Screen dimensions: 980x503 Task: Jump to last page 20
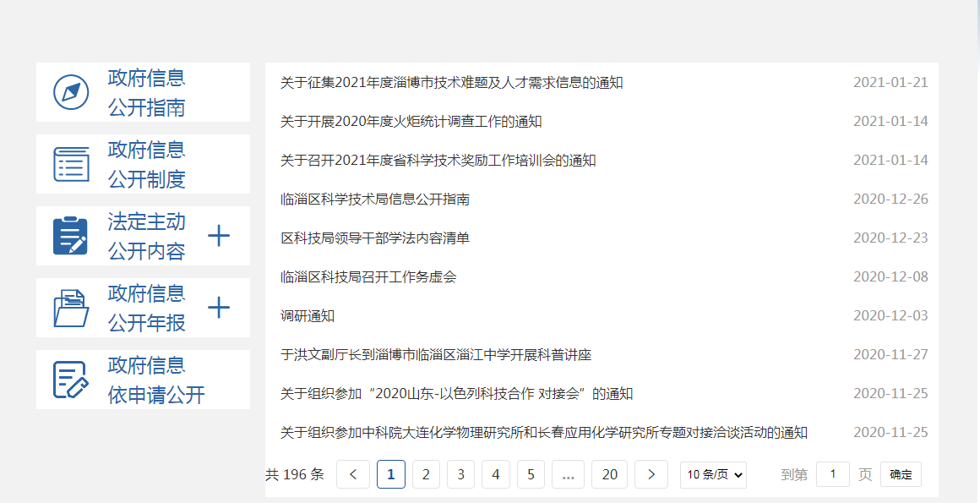(609, 474)
